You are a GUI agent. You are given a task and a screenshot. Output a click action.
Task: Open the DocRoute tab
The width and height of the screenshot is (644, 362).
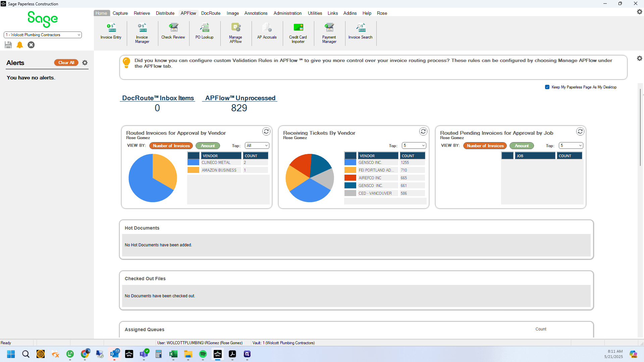pos(211,13)
